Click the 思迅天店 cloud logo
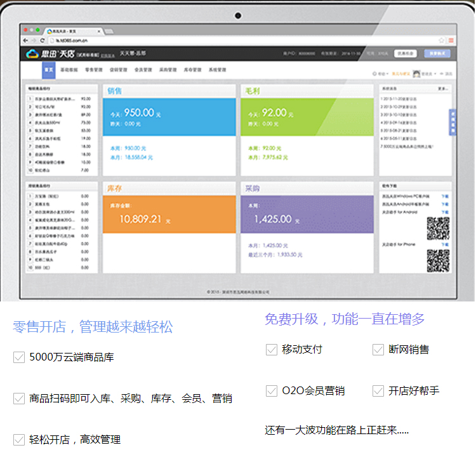 click(x=33, y=54)
